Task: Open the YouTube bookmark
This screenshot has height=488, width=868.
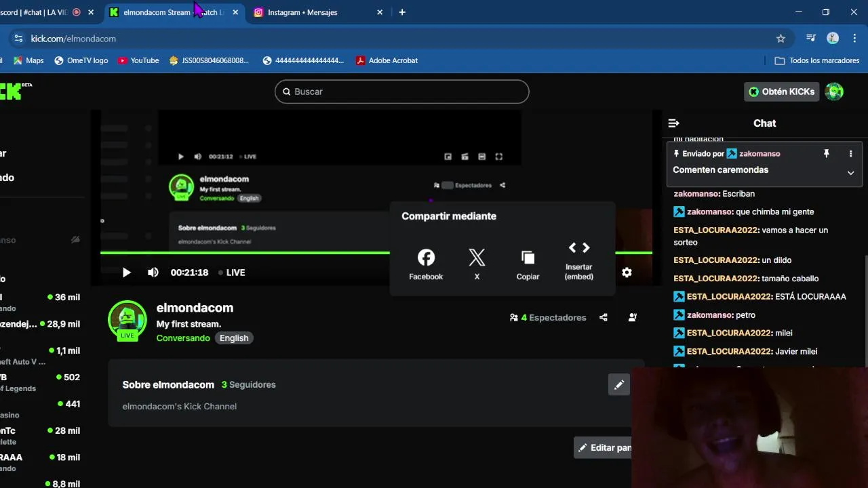Action: point(138,60)
